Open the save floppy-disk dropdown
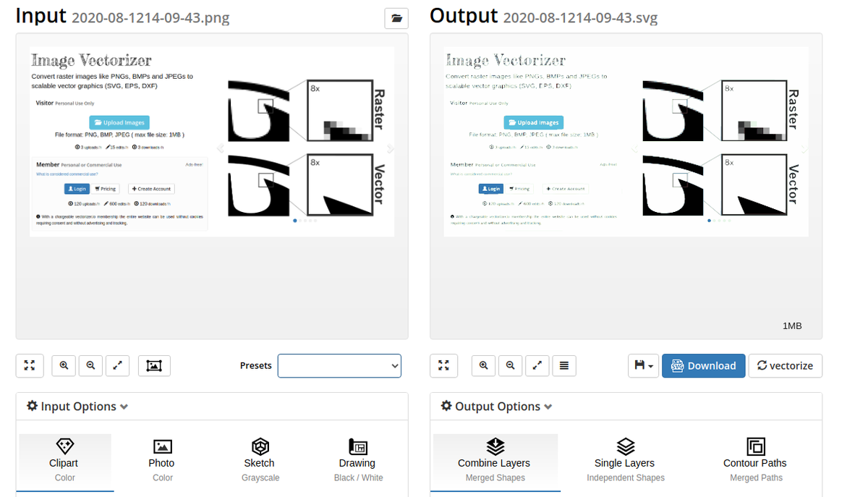The width and height of the screenshot is (868, 497). (x=643, y=365)
